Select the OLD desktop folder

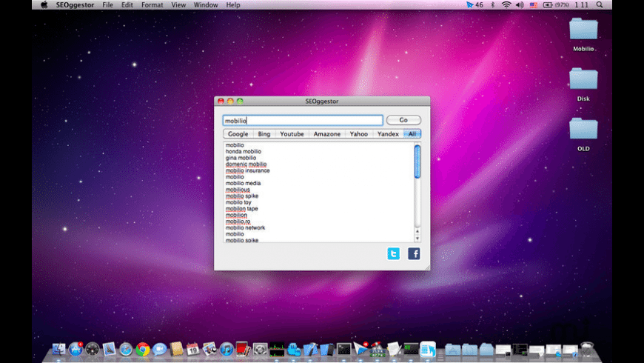(583, 135)
